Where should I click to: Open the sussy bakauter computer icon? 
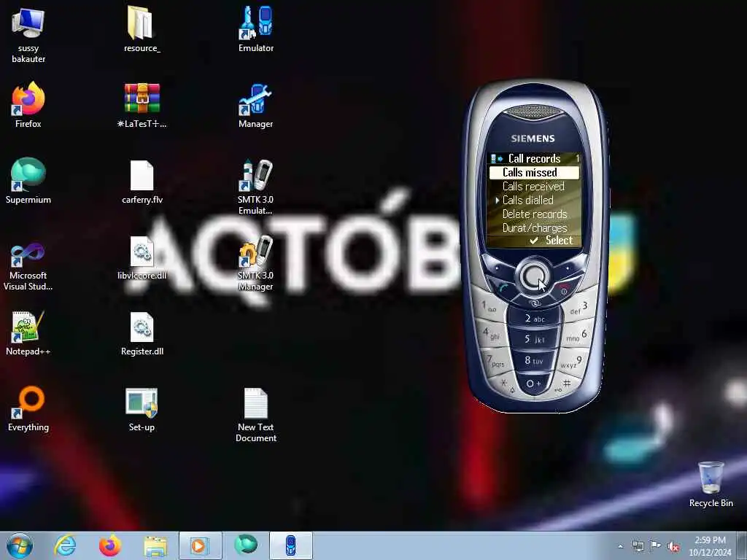28,36
